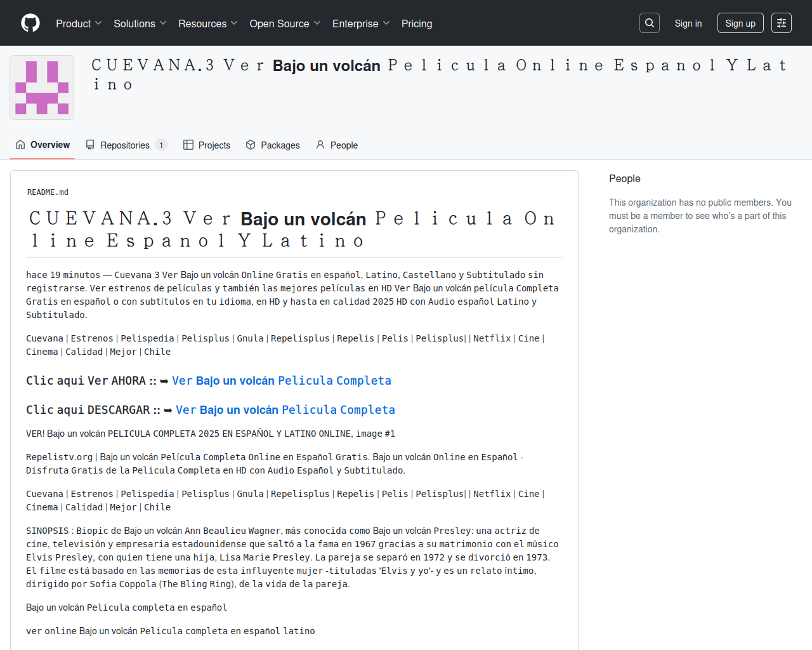The image size is (812, 650).
Task: Click the People person icon
Action: click(x=320, y=145)
